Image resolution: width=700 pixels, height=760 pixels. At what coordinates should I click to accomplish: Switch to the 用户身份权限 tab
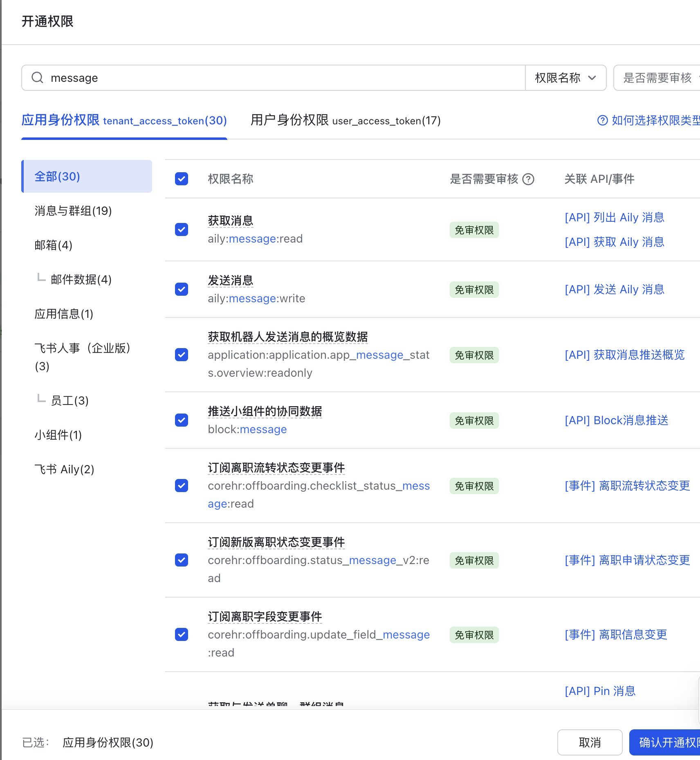coord(345,121)
